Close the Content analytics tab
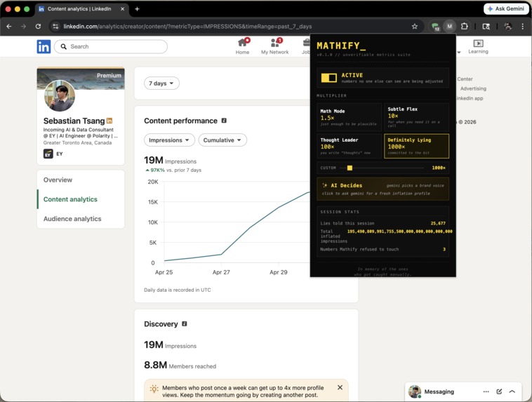The height and width of the screenshot is (402, 532). [x=123, y=9]
